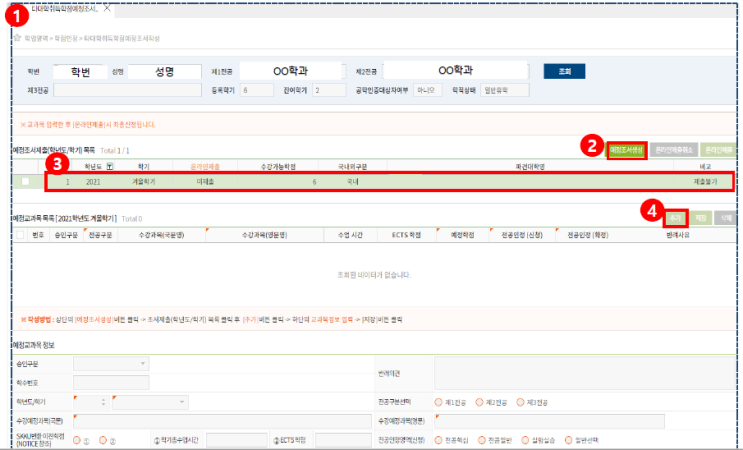Select the ② radio option for SKKU 변환 이전학점
This screenshot has width=743, height=450.
[103, 441]
